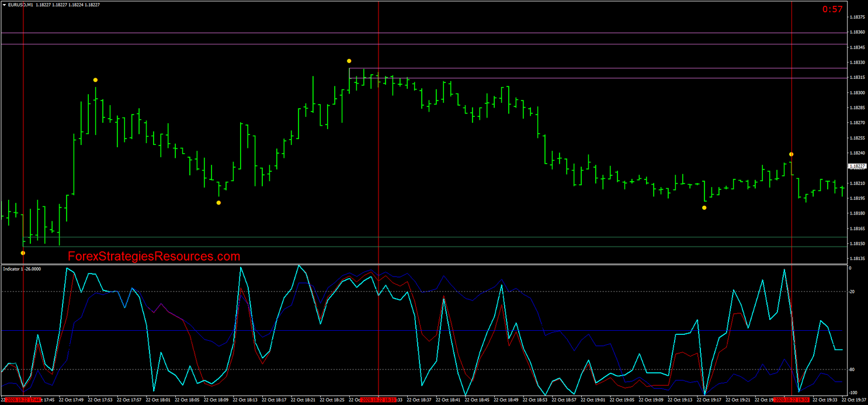Image resolution: width=868 pixels, height=405 pixels.
Task: Select the current price label 1.18227
Action: tap(857, 167)
